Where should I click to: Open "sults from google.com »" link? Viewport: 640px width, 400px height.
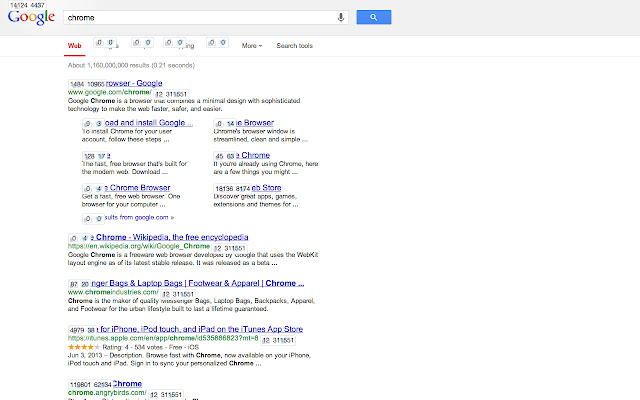tap(139, 218)
